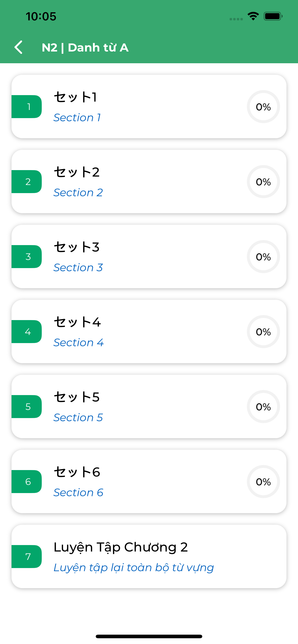The image size is (298, 644).
Task: Open セット1 progress circle showing 0%
Action: coord(263,107)
